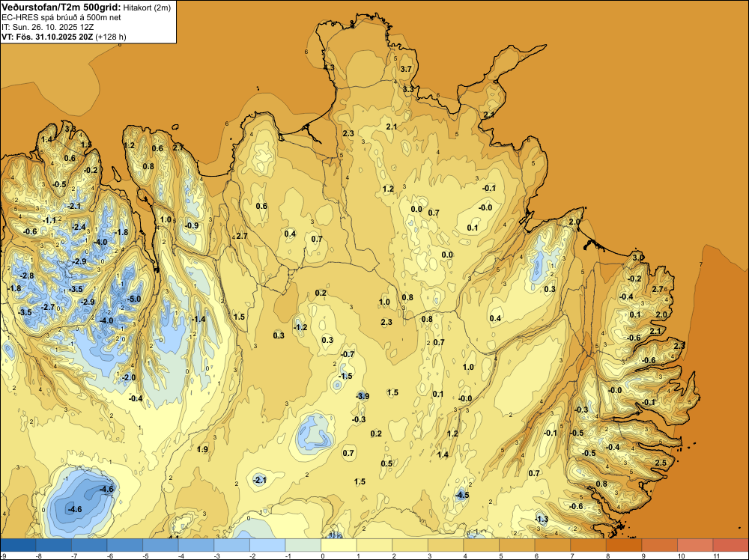Click the '-0.9' temperature value
Viewport: 749px width, 560px height.
[192, 226]
